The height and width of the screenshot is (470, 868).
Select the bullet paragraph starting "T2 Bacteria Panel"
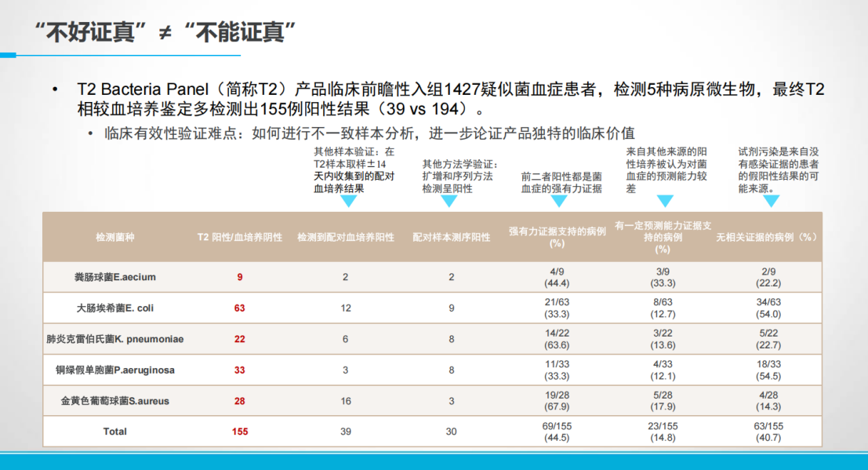pyautogui.click(x=451, y=99)
